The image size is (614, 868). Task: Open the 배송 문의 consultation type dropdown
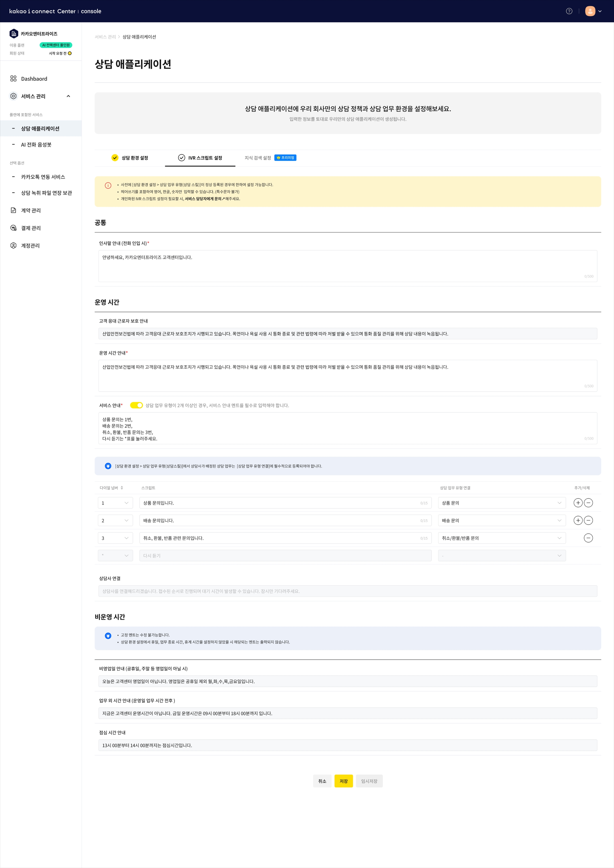click(x=501, y=520)
